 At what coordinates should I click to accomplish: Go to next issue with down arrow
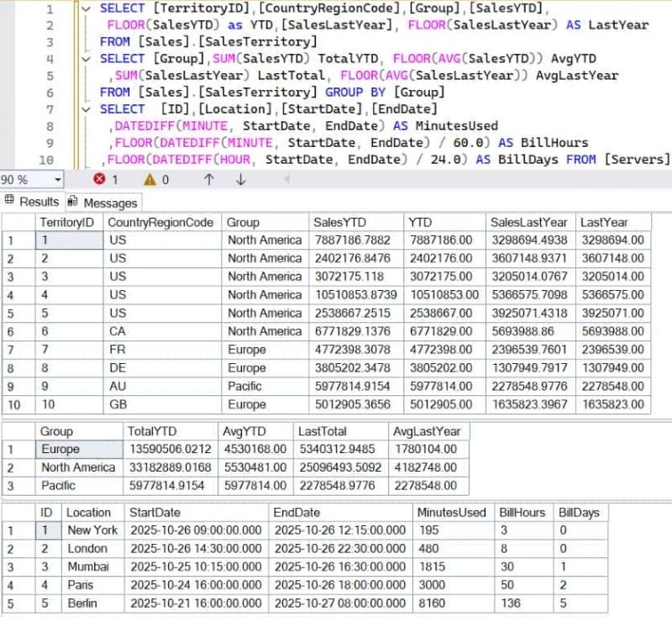point(241,179)
